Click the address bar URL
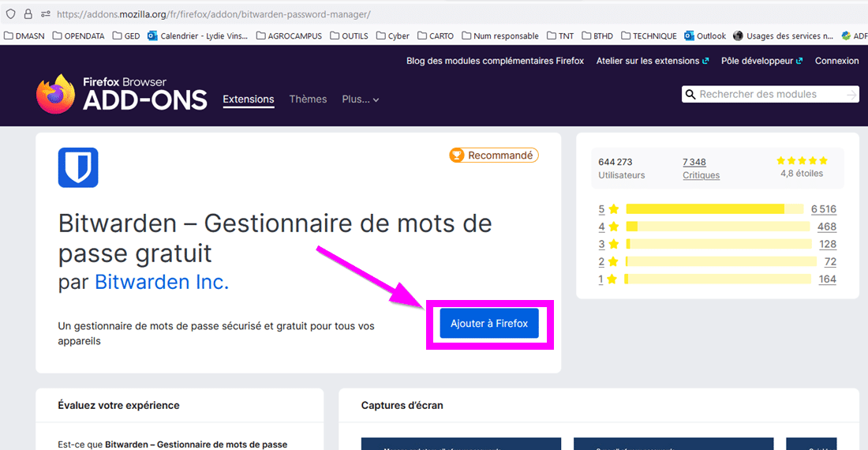Viewport: 868px width, 450px height. pos(214,14)
